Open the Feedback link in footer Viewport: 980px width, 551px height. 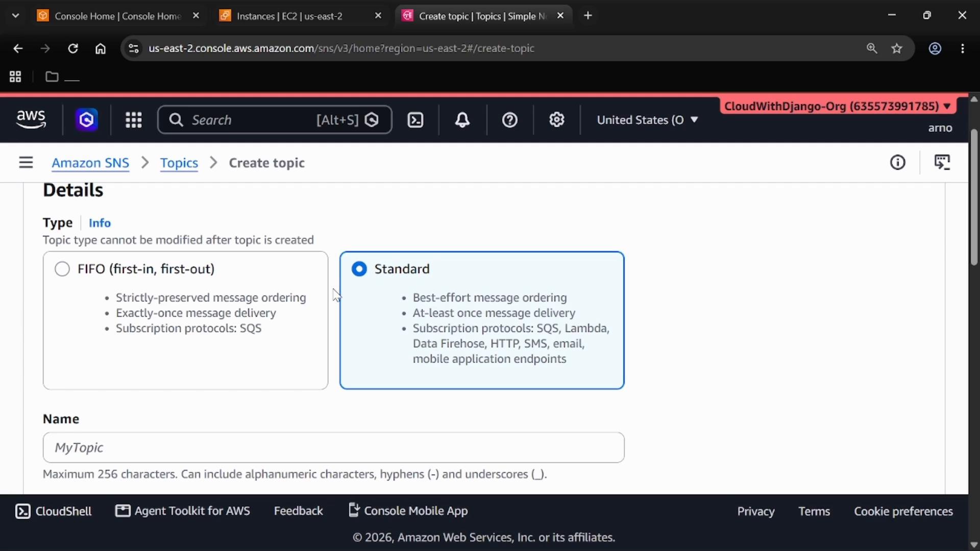pyautogui.click(x=299, y=511)
